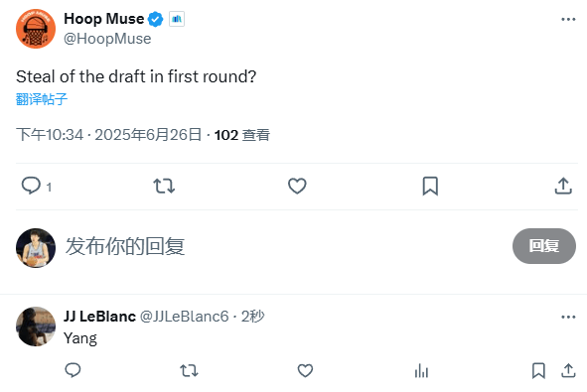Like JJ LeBlanc's Yang reply
Screen dimensions: 587x392
(x=305, y=371)
